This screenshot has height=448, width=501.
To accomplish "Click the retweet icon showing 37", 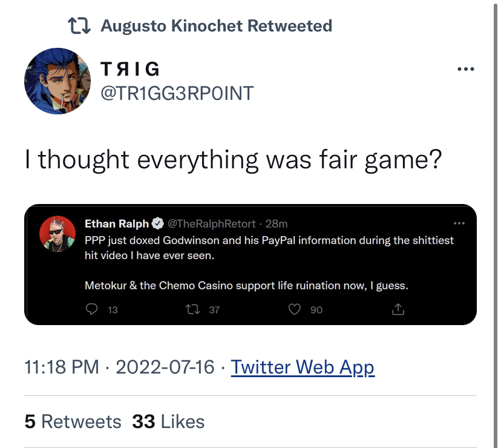I will (x=193, y=309).
